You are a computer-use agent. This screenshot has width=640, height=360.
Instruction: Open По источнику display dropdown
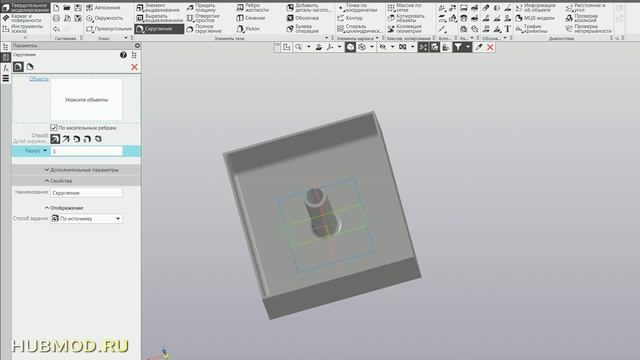click(x=87, y=219)
